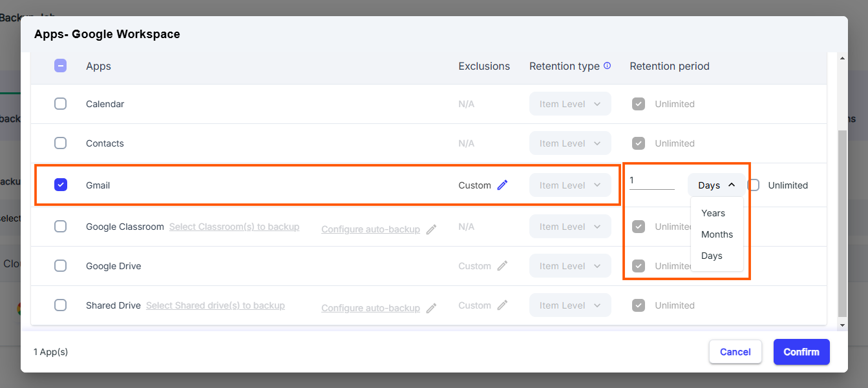
Task: Open the Item Level dropdown for Contacts
Action: pos(570,143)
